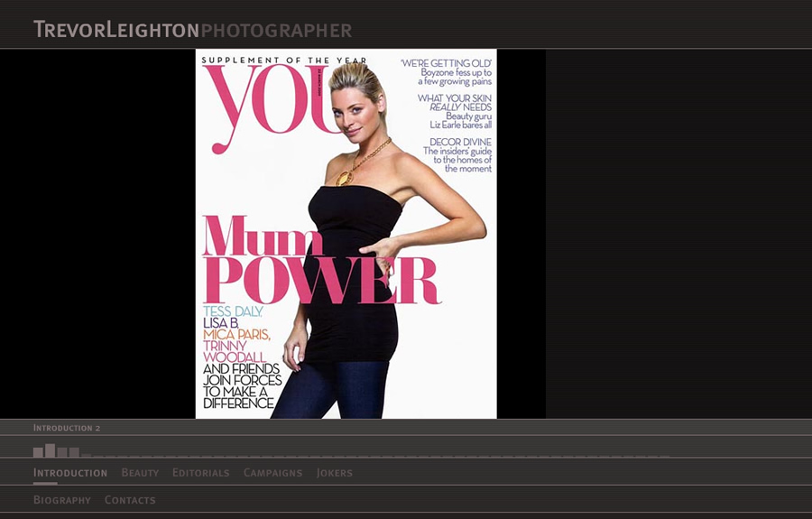This screenshot has width=812, height=519.
Task: Click the short fifth bar in the slide strip
Action: [87, 456]
